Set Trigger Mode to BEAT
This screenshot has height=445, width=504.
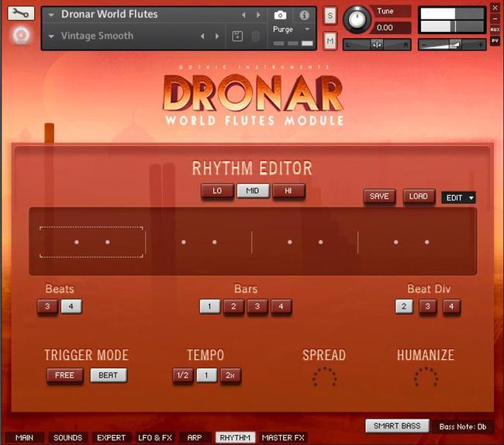tap(109, 375)
